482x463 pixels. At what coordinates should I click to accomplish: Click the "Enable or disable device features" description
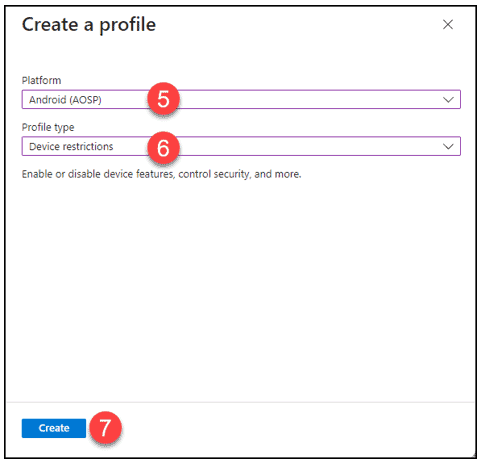(162, 174)
